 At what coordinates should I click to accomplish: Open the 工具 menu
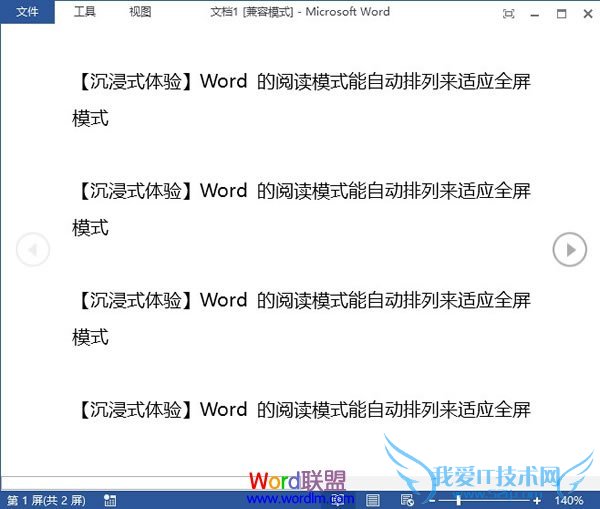(84, 12)
